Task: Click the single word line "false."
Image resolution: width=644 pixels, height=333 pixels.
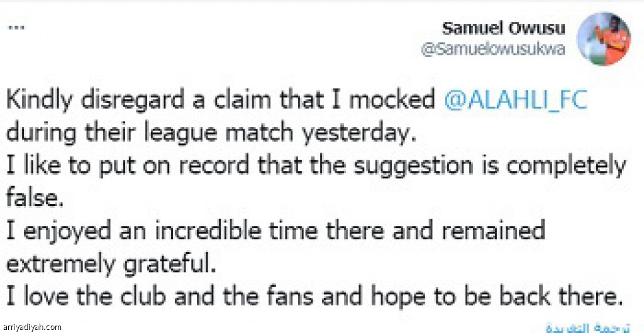Action: (35, 199)
